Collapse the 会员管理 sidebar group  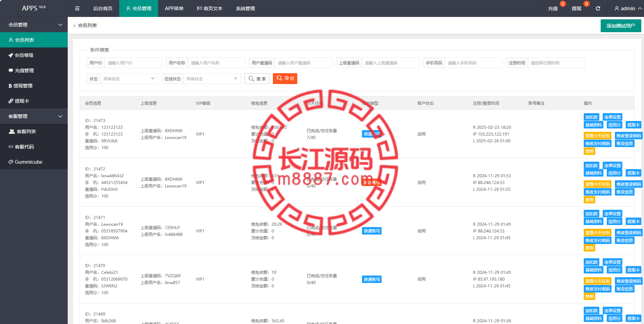34,25
